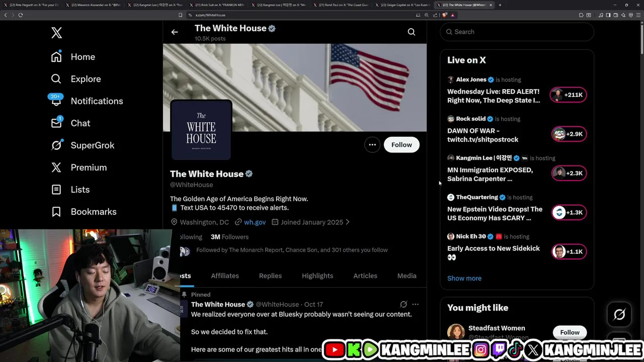Click Show more under Live on X

pos(464,278)
